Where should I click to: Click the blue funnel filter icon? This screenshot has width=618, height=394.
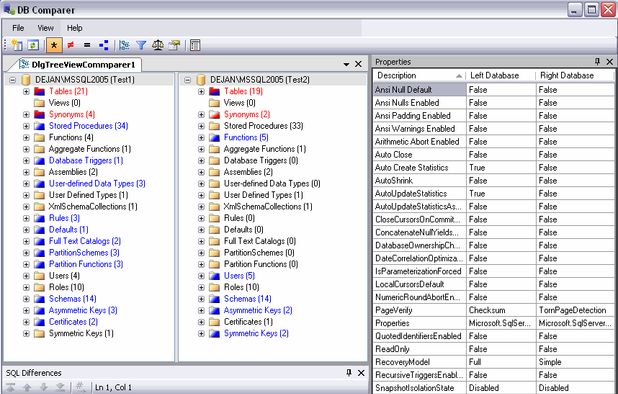[141, 45]
